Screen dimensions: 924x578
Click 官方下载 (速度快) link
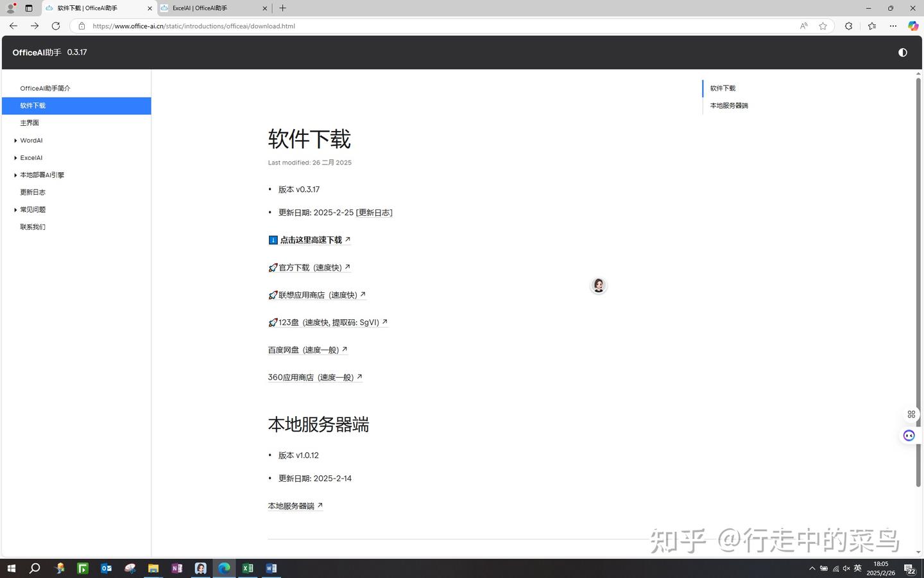pyautogui.click(x=310, y=268)
